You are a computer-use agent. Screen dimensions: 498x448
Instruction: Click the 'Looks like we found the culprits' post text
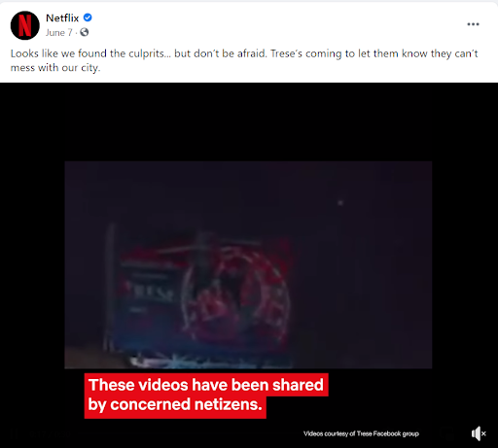(244, 60)
